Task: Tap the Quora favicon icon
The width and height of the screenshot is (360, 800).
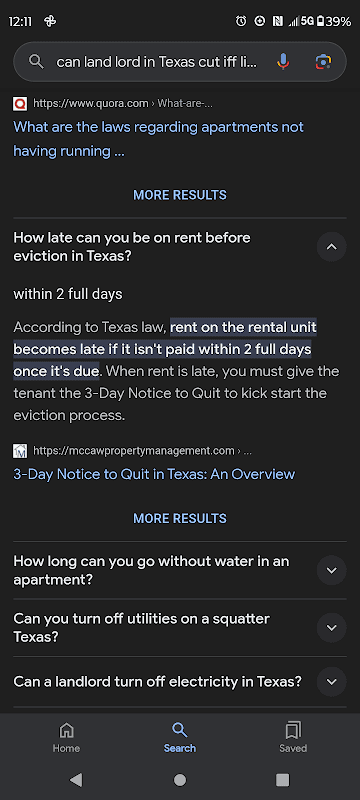Action: [x=20, y=104]
